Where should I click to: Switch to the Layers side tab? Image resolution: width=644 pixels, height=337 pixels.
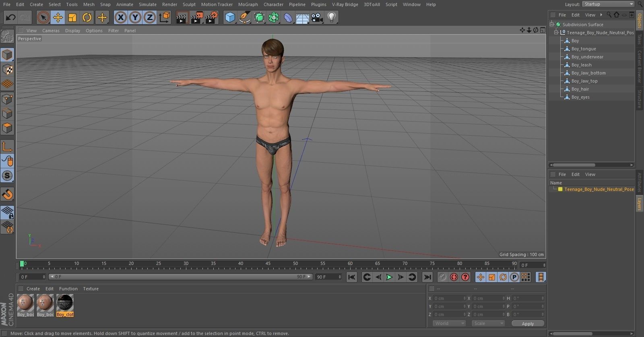639,204
